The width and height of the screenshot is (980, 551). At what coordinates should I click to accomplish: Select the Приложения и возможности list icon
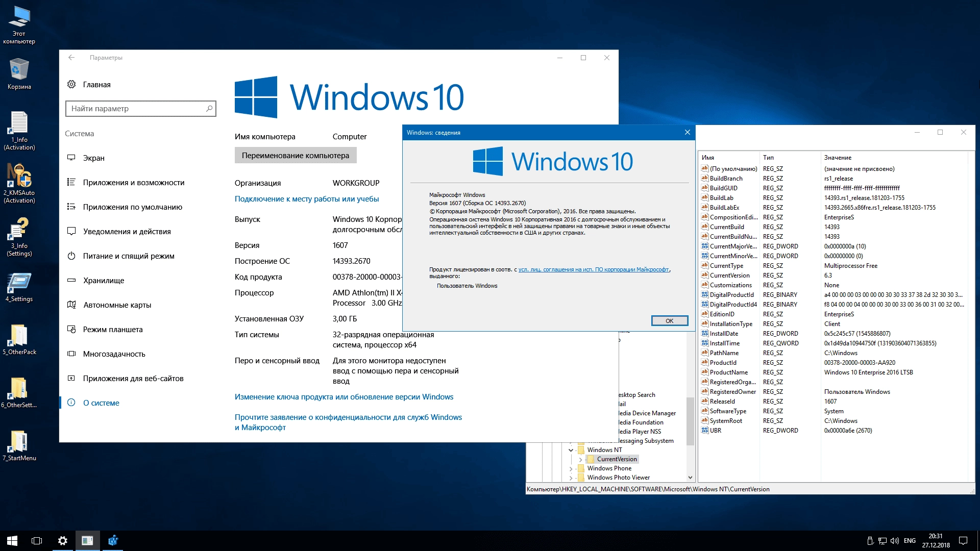[71, 182]
